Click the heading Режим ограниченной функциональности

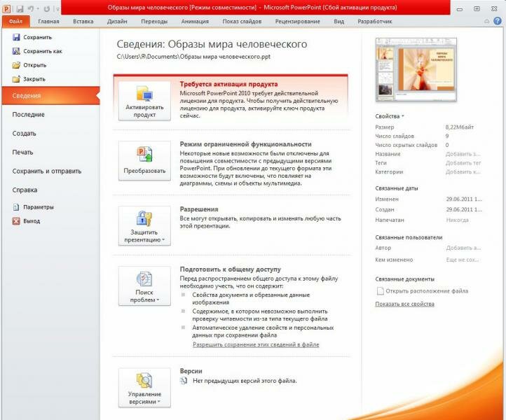245,144
